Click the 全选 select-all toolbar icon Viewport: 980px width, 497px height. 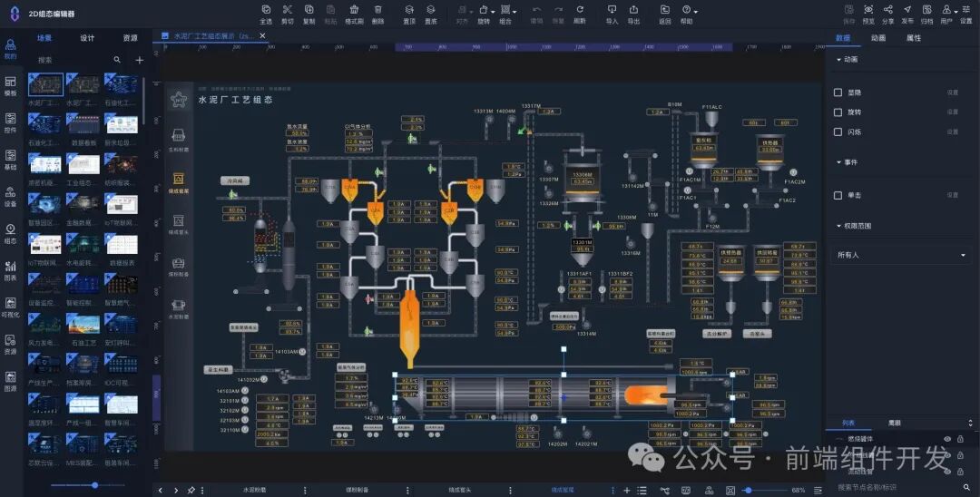266,9
